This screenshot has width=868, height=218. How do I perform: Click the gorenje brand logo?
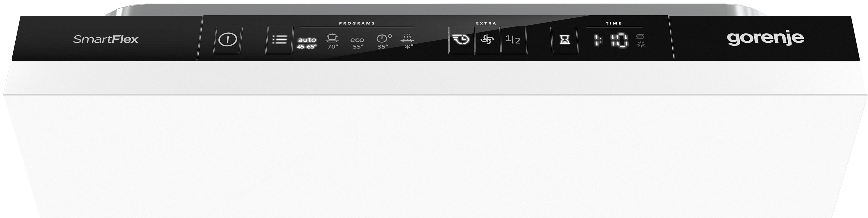click(x=766, y=38)
